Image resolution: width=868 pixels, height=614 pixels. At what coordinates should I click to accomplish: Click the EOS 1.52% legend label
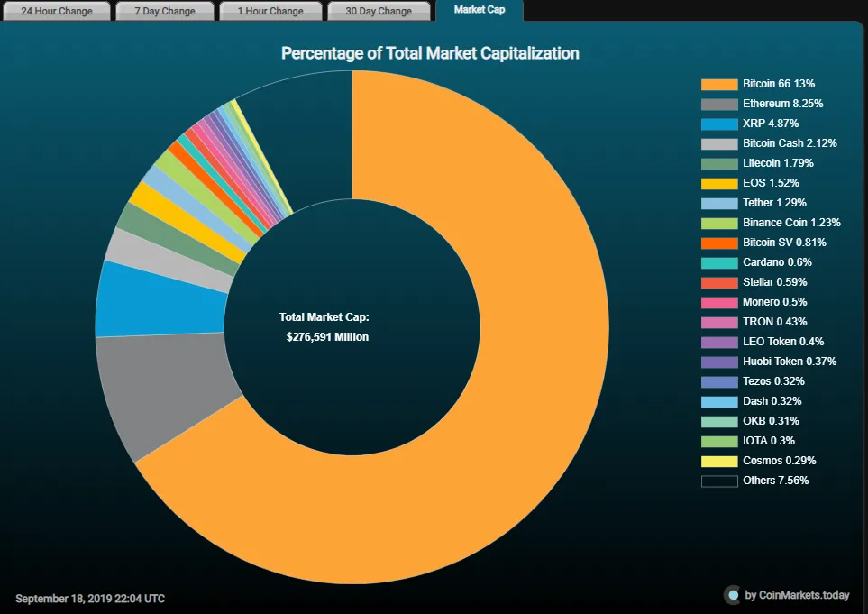pos(771,183)
